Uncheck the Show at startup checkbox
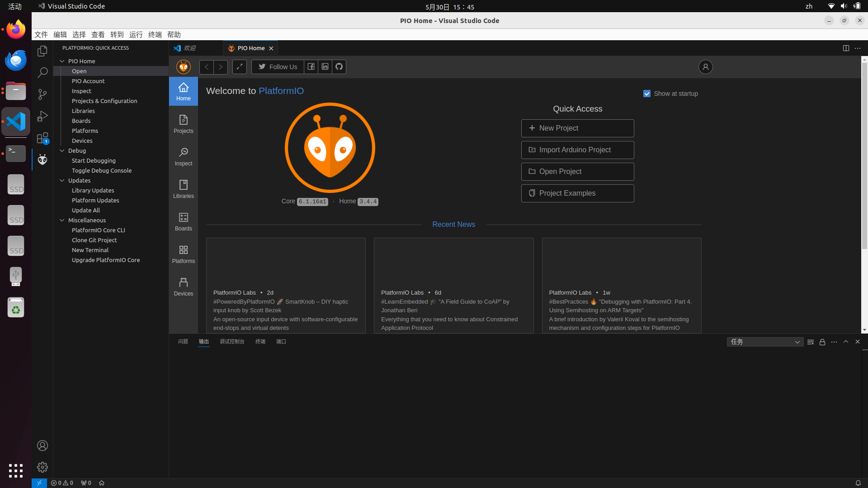Image resolution: width=868 pixels, height=488 pixels. 647,94
